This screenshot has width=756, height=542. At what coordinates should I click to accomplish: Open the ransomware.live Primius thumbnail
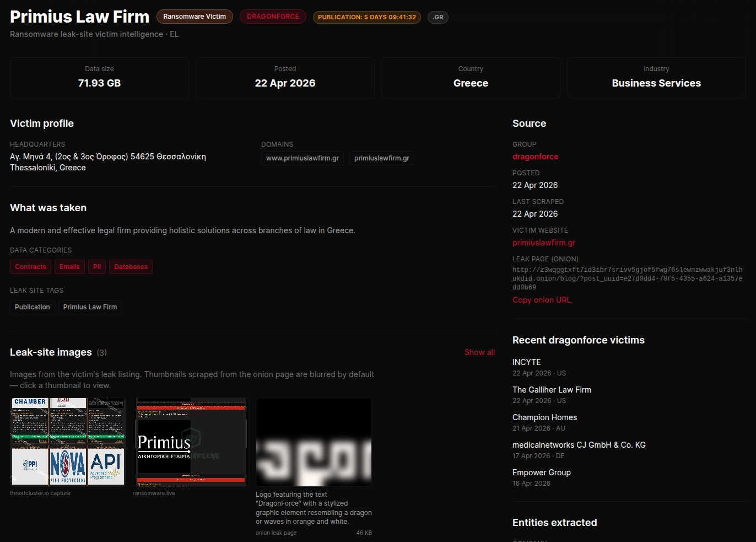(x=191, y=442)
